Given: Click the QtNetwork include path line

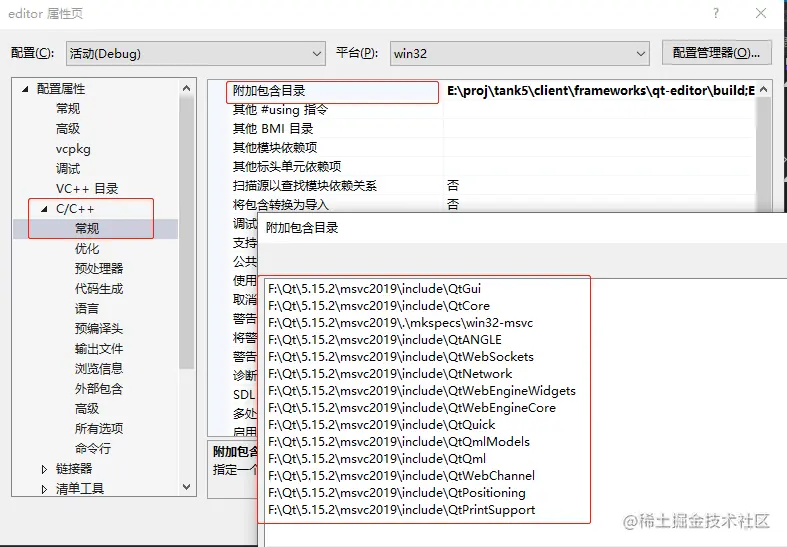Looking at the screenshot, I should 390,374.
